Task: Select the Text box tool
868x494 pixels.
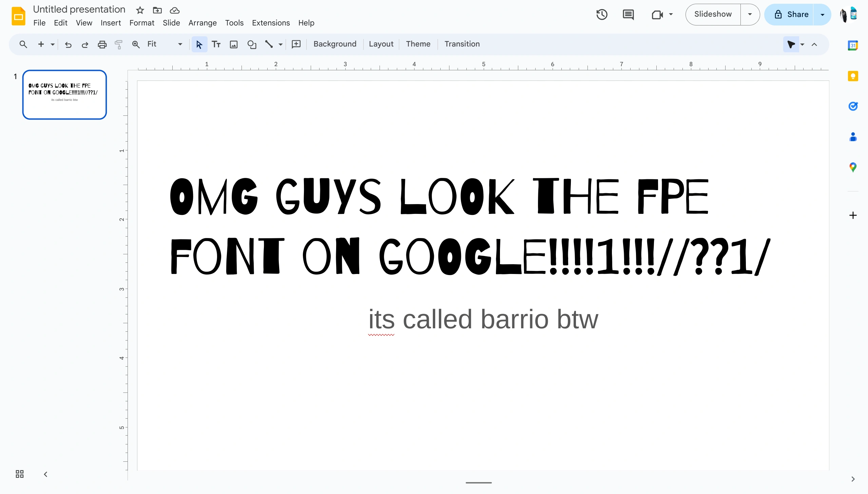Action: 216,44
